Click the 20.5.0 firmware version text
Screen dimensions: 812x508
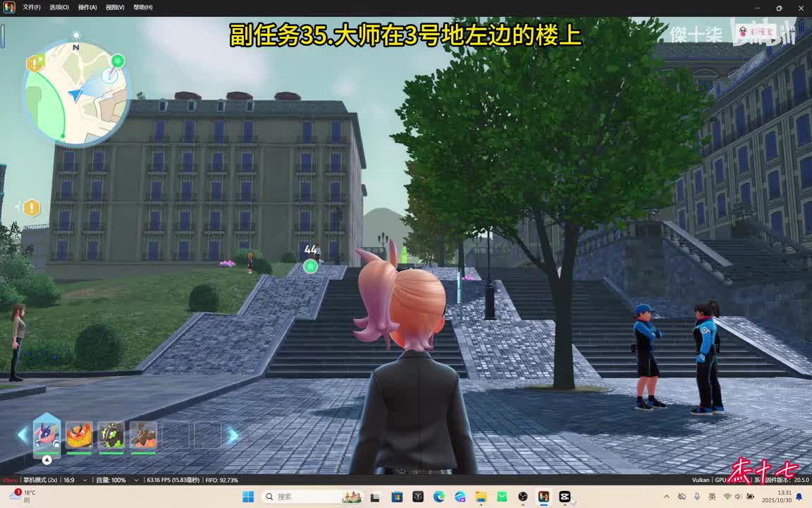click(x=801, y=480)
